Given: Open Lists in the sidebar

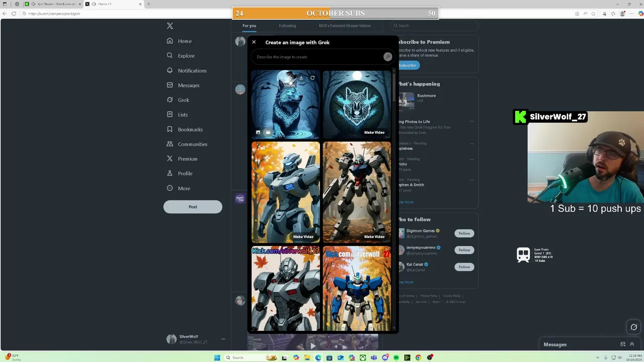Looking at the screenshot, I should point(177,115).
